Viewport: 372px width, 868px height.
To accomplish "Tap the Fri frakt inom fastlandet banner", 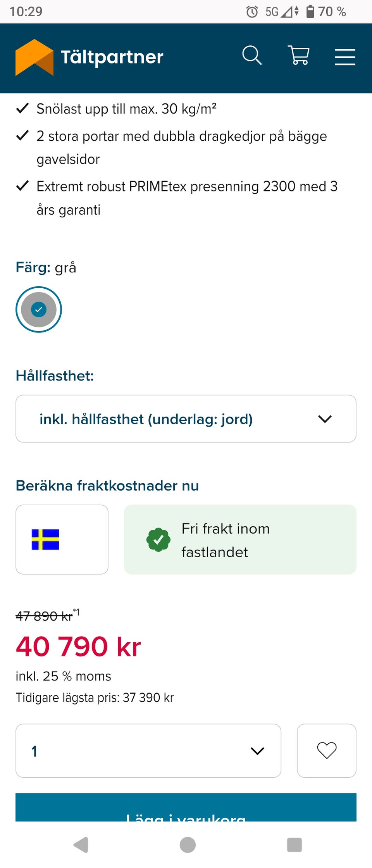I will [x=240, y=539].
